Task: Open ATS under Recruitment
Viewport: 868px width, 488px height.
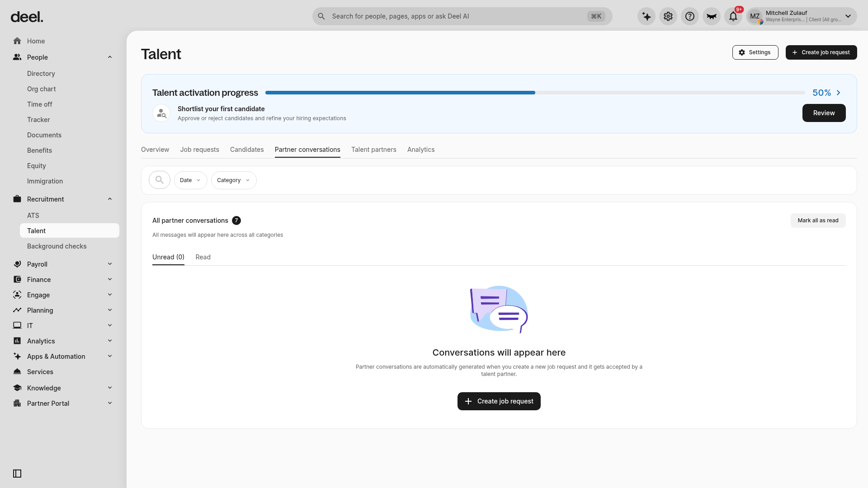Action: 33,216
